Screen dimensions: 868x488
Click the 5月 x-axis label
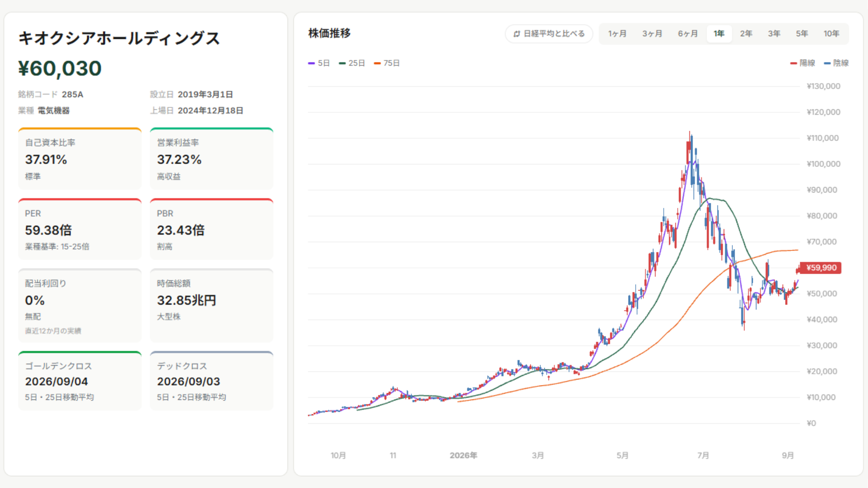pyautogui.click(x=623, y=455)
